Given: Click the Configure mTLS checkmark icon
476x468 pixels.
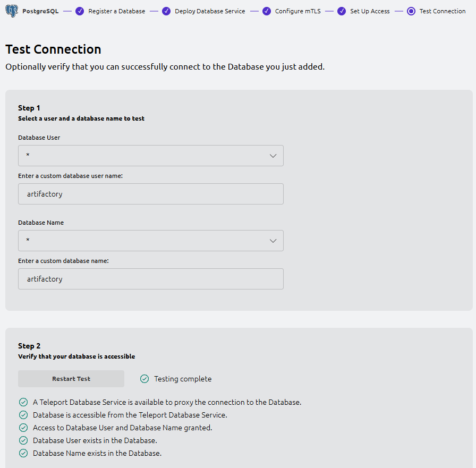Looking at the screenshot, I should 267,11.
